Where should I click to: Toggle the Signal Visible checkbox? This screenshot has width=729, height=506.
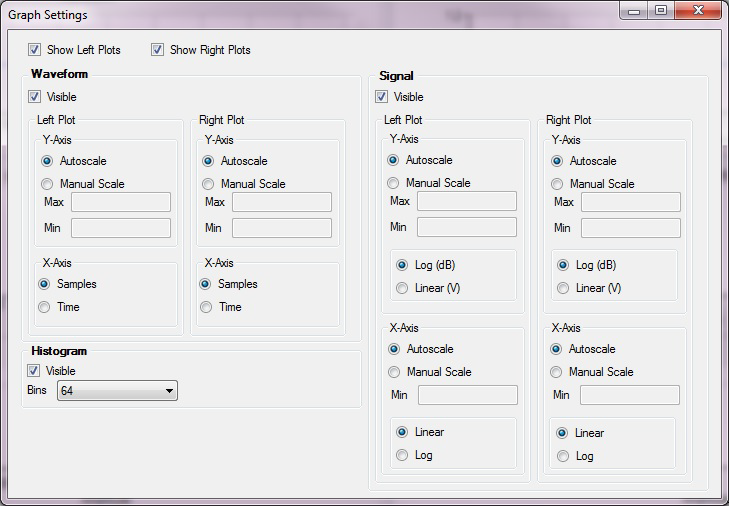382,97
